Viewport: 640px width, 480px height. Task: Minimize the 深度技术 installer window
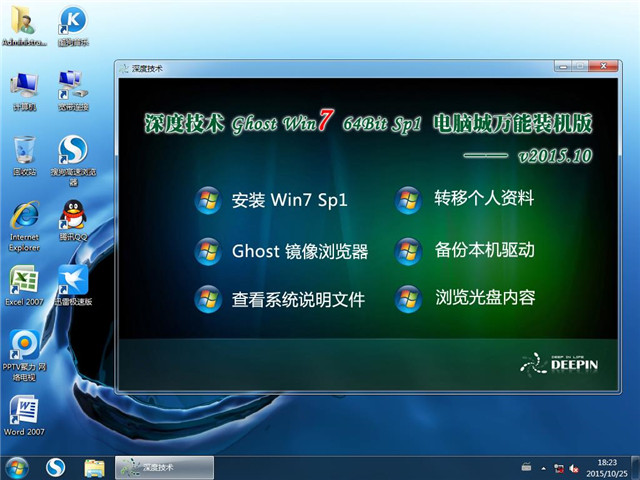coord(563,65)
